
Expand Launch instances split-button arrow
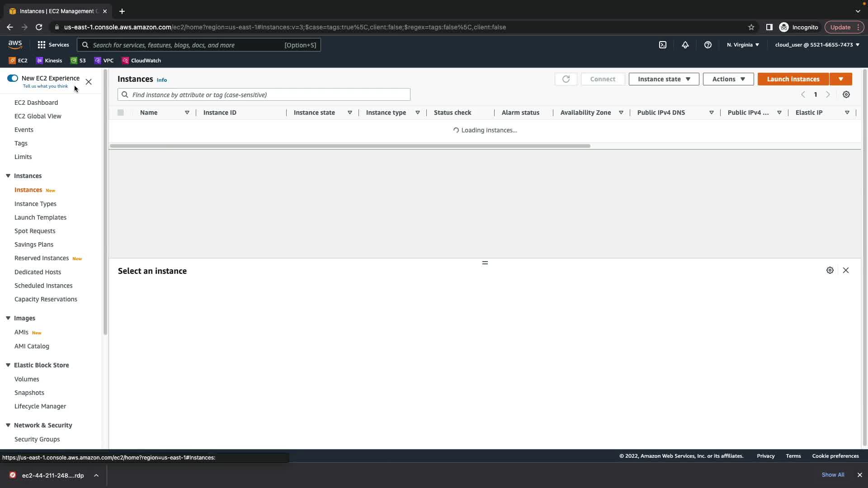point(840,79)
